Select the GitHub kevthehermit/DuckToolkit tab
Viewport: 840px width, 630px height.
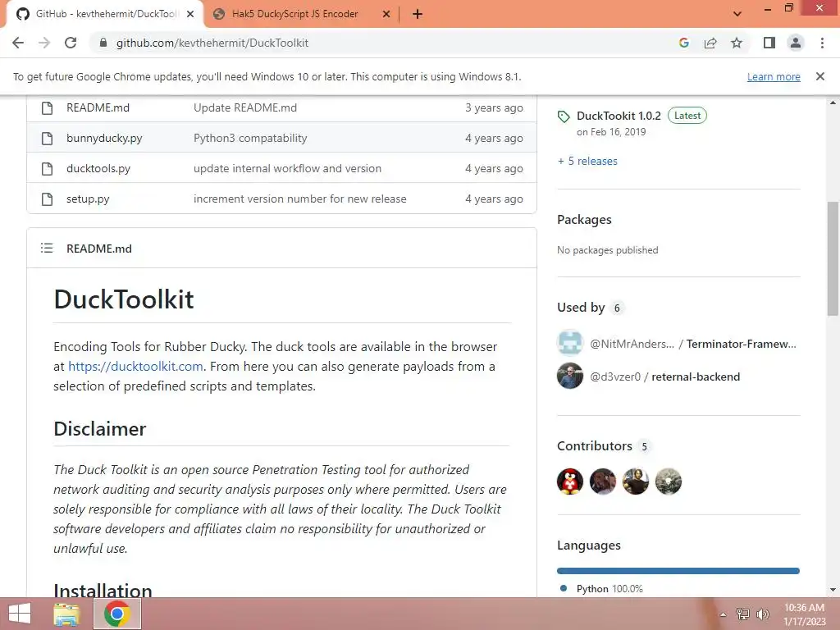105,14
